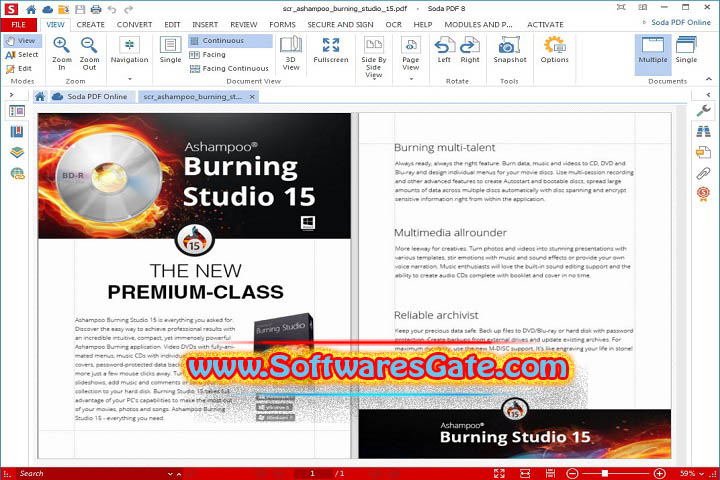Screen dimensions: 720x480
Task: Click the zoom minus button in the status bar
Action: [572, 473]
